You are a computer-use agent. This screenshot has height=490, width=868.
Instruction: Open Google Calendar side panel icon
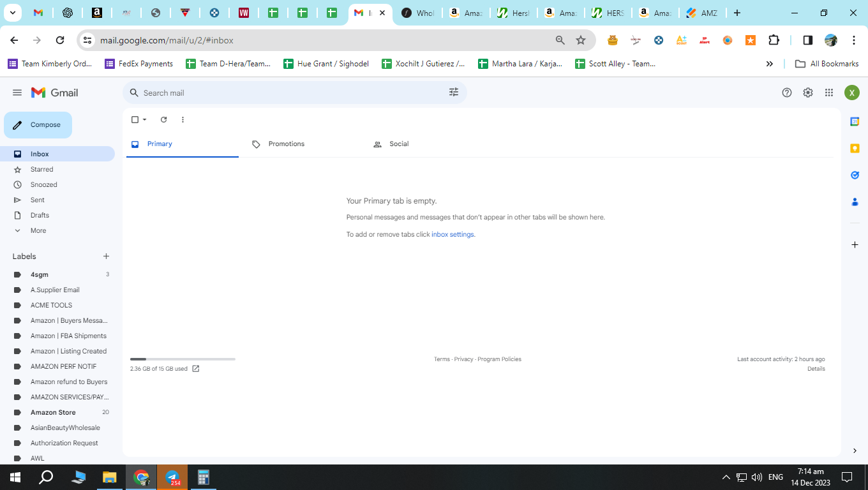[855, 122]
